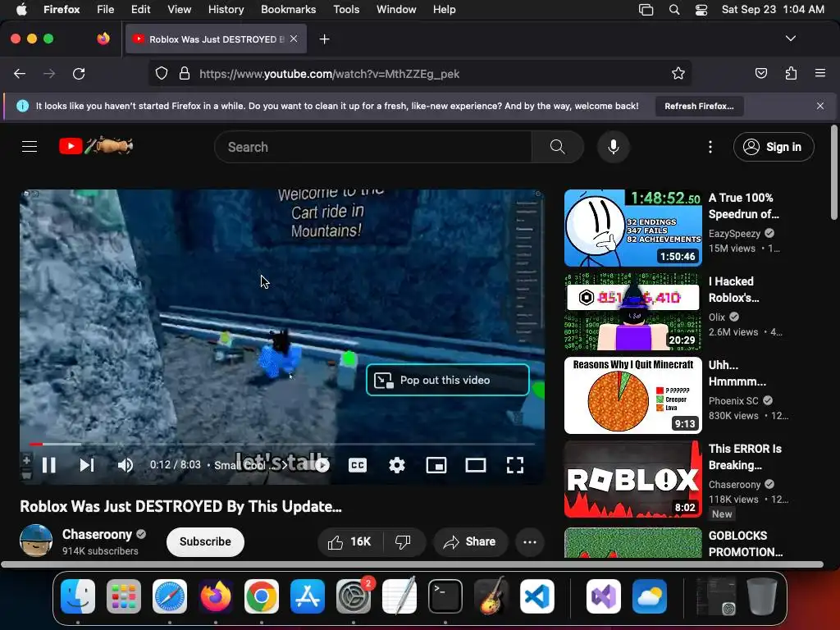Open I Hacked Roblox's video thumbnail

coord(632,311)
